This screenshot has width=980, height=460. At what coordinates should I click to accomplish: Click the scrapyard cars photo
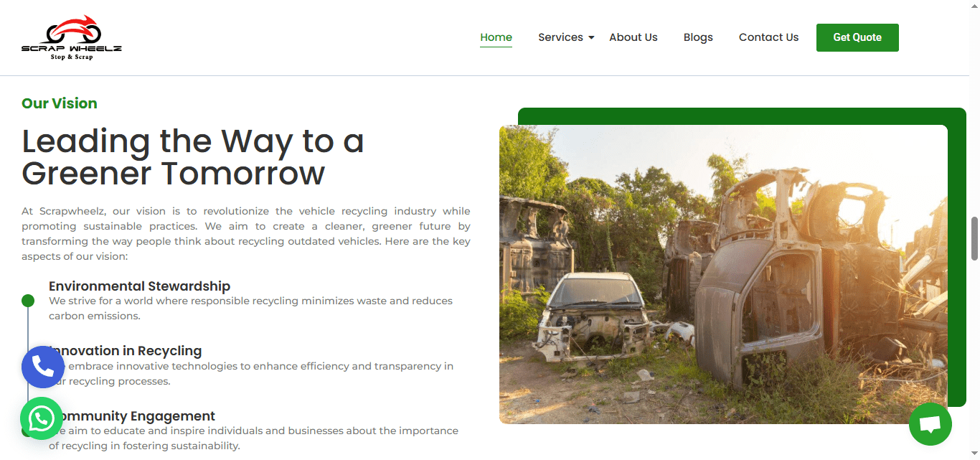(723, 274)
